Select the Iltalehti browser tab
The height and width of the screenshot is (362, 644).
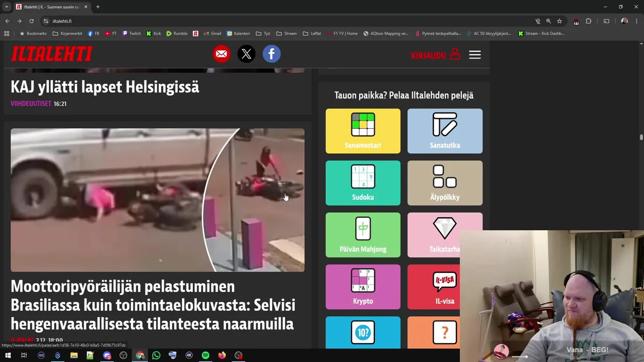52,7
